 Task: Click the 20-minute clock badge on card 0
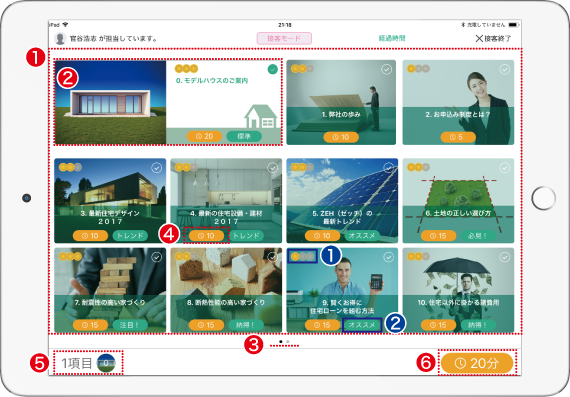pos(204,136)
